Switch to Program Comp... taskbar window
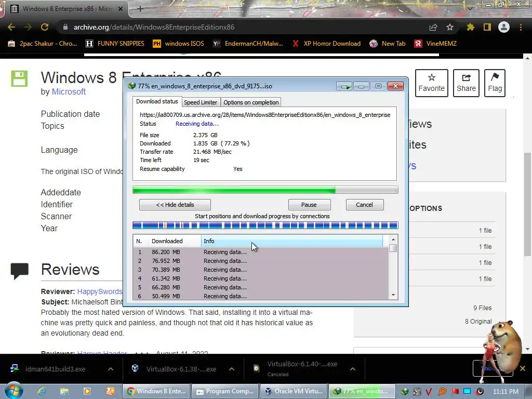Viewport: 532px width, 399px height. tap(225, 391)
